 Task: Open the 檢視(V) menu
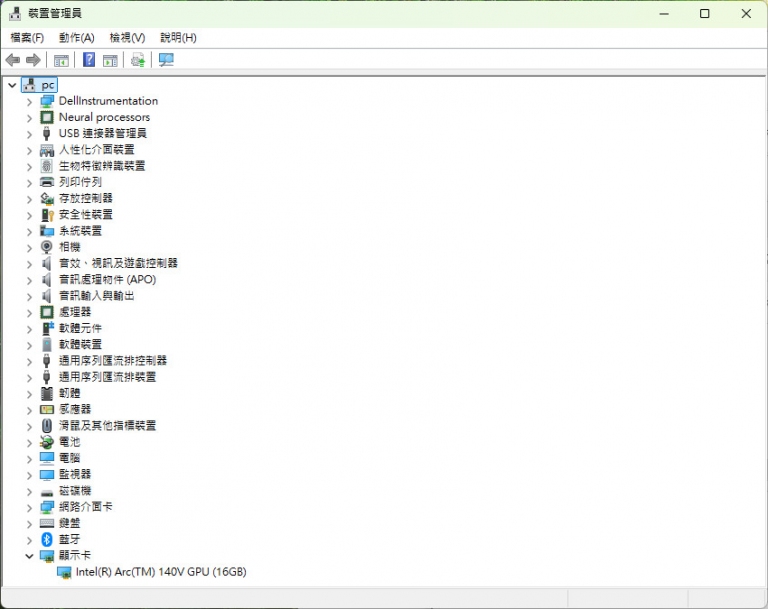(127, 38)
